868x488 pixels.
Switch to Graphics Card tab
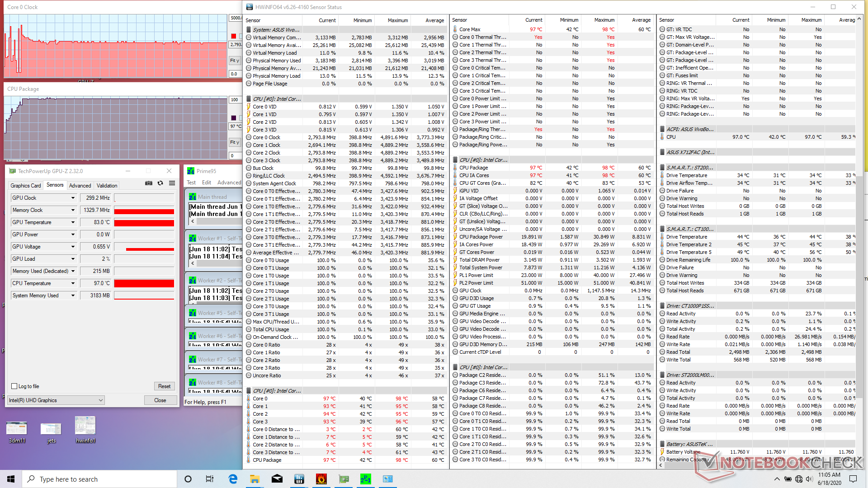[26, 185]
